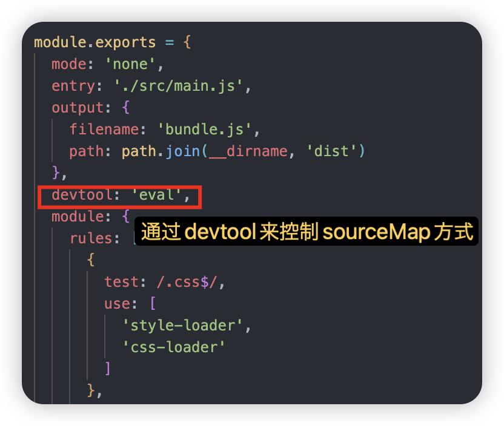Click the yellow devtool sourceMap annotation label

point(307,232)
